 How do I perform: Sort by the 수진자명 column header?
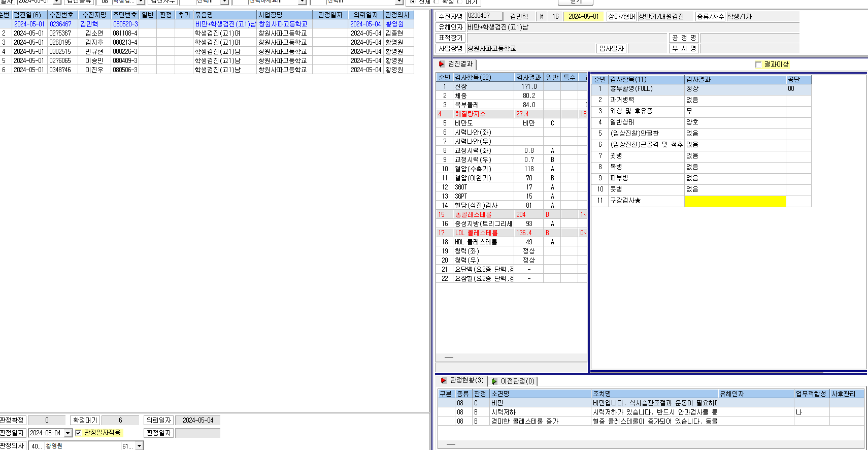click(x=94, y=15)
